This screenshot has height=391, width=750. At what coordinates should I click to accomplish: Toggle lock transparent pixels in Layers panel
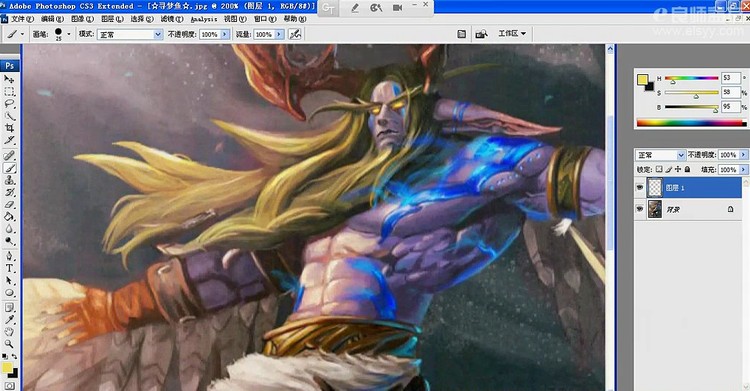[x=659, y=169]
